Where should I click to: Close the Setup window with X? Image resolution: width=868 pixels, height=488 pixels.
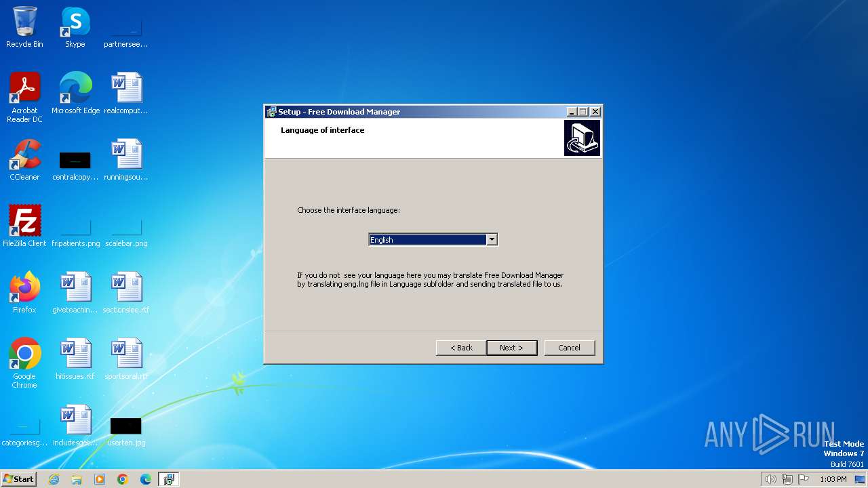point(595,112)
